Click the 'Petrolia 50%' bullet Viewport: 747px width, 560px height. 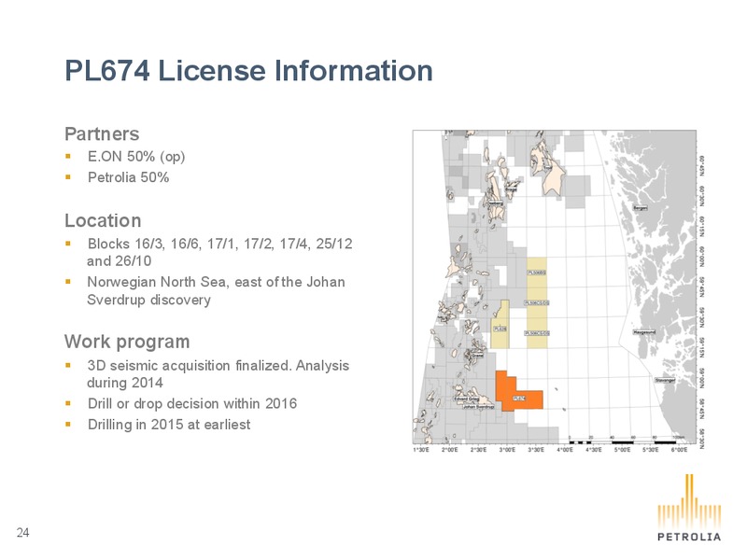[128, 177]
